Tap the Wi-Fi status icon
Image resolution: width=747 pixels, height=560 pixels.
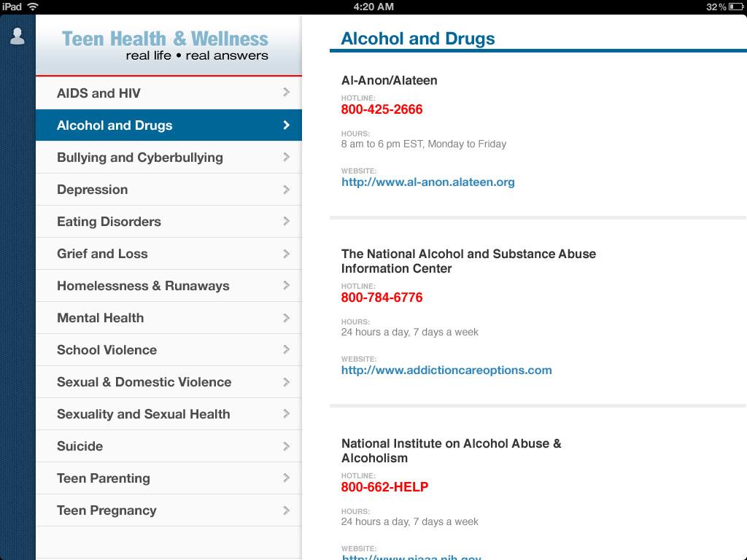(33, 7)
